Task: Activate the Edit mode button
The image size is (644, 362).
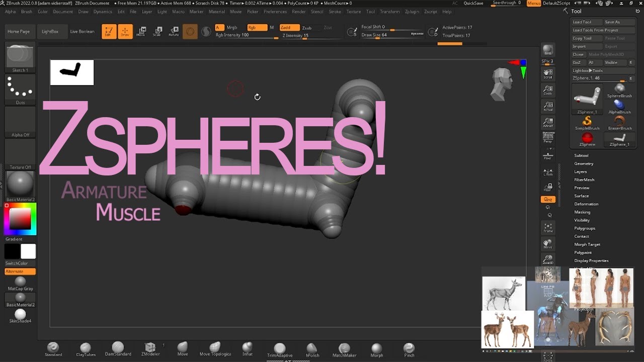Action: [x=109, y=32]
